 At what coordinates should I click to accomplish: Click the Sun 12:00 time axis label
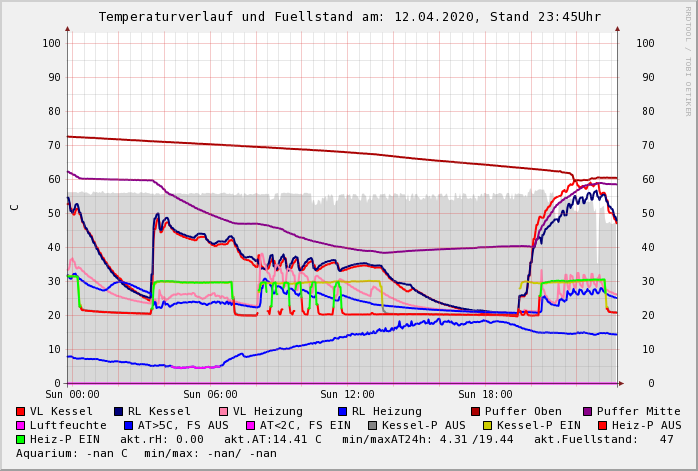[347, 395]
